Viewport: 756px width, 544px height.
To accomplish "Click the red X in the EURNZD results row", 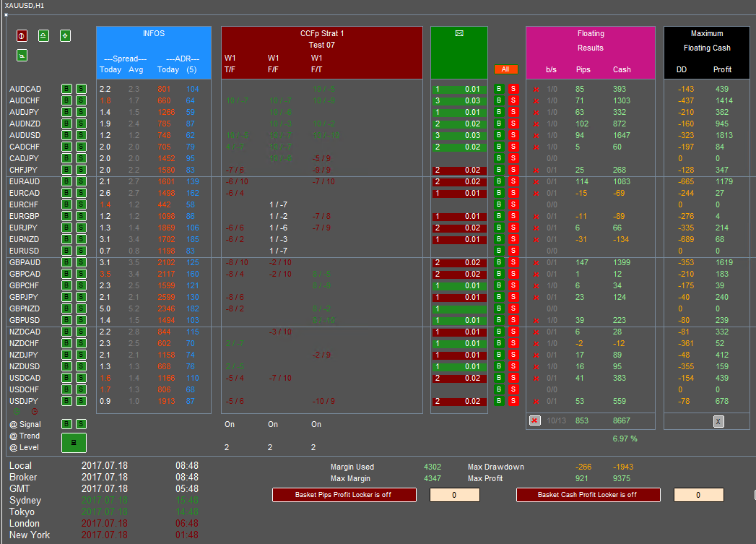I will (x=536, y=240).
